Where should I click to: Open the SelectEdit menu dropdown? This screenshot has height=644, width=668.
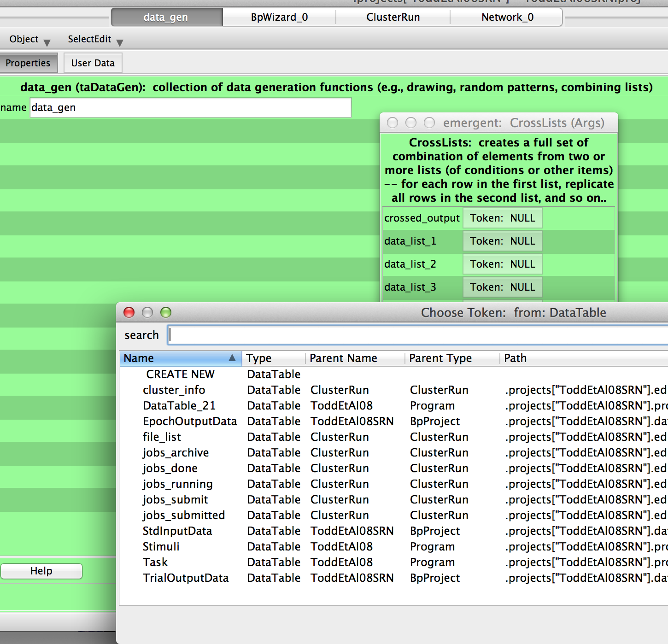pyautogui.click(x=95, y=40)
